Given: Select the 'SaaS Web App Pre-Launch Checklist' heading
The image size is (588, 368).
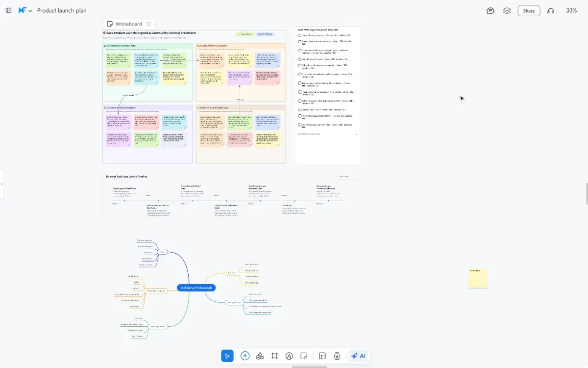Looking at the screenshot, I should 318,30.
